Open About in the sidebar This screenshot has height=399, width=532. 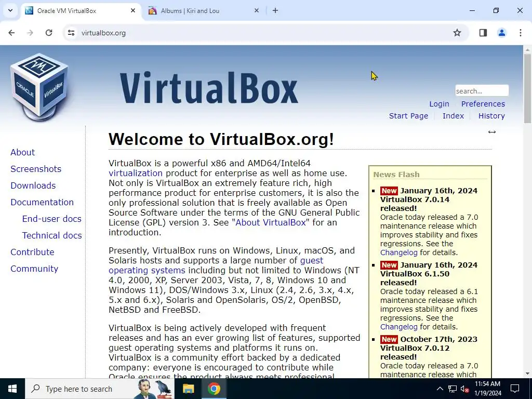click(x=23, y=152)
